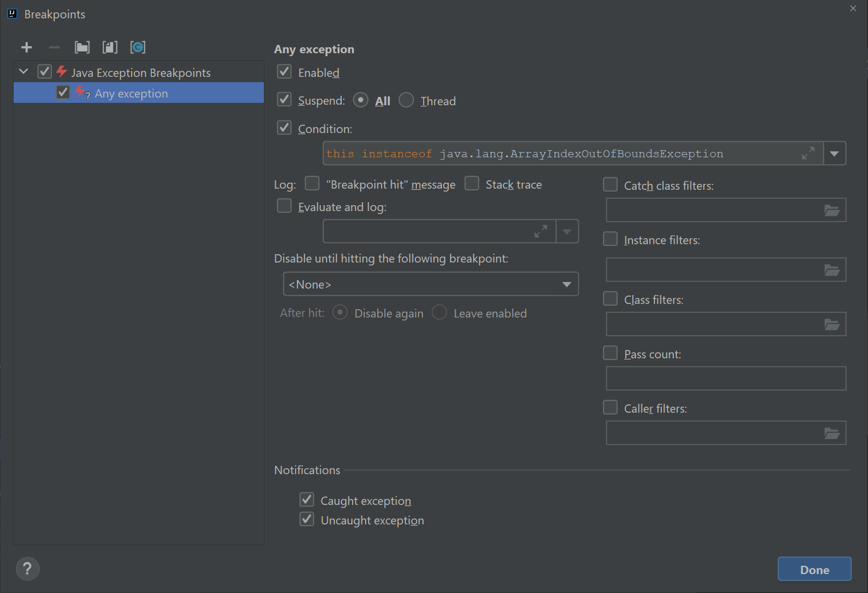Open the Caller filters browse folder icon
The image size is (868, 593).
832,433
